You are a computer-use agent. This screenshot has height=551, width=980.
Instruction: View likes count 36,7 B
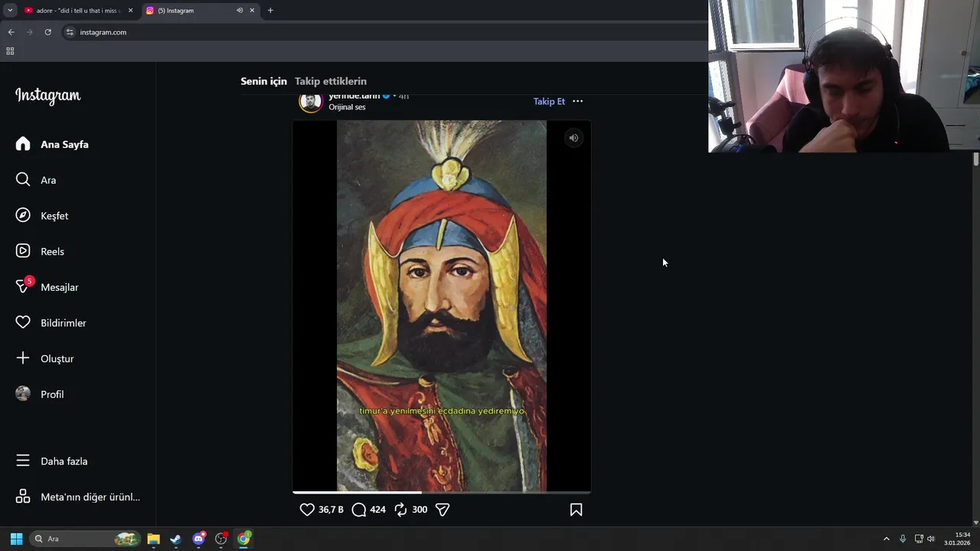(x=331, y=510)
